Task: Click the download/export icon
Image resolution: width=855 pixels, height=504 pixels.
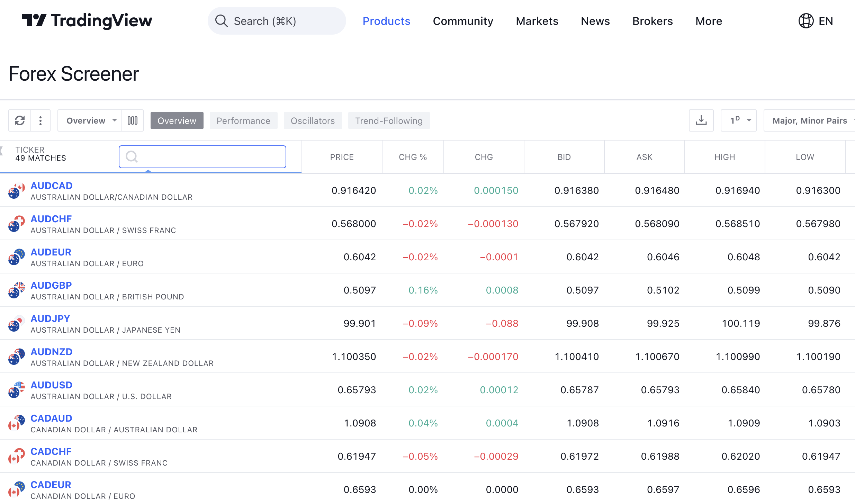Action: pos(701,120)
